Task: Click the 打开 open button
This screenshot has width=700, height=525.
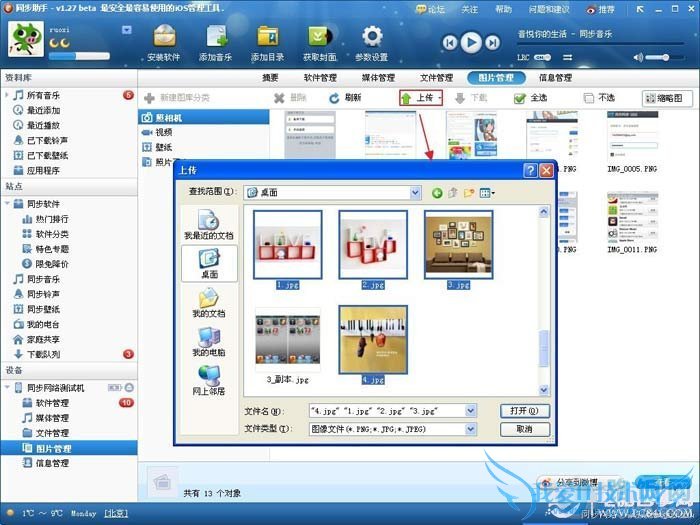Action: (525, 410)
